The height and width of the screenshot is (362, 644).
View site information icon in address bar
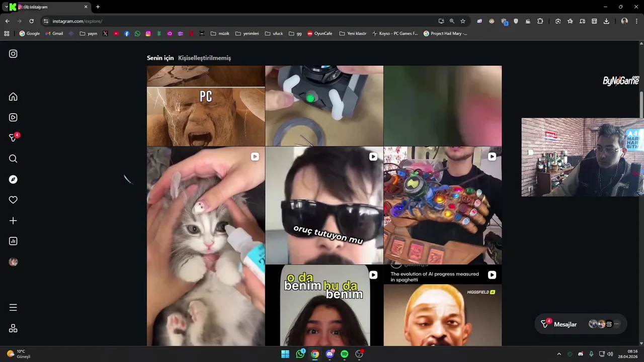(46, 21)
